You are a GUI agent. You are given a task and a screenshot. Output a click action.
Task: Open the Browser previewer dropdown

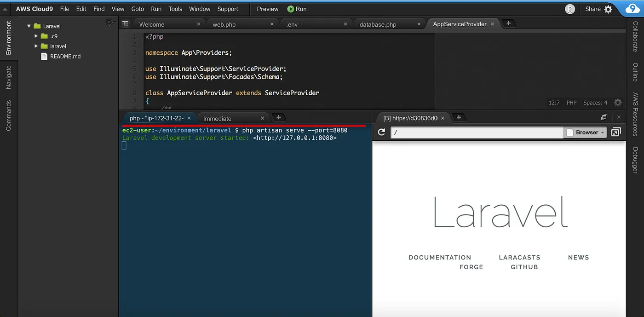pyautogui.click(x=585, y=133)
